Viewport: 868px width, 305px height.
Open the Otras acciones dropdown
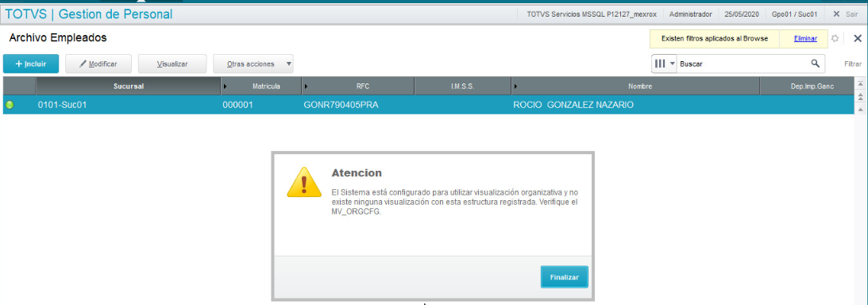click(x=253, y=64)
